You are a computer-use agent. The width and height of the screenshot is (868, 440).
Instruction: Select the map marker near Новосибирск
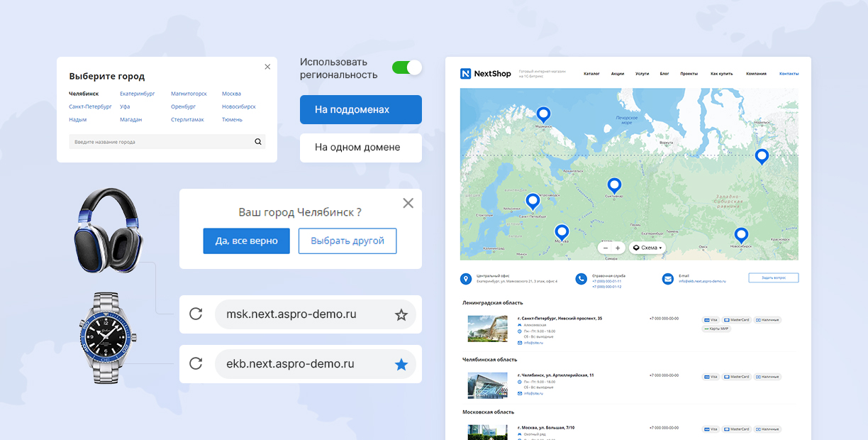coord(741,235)
